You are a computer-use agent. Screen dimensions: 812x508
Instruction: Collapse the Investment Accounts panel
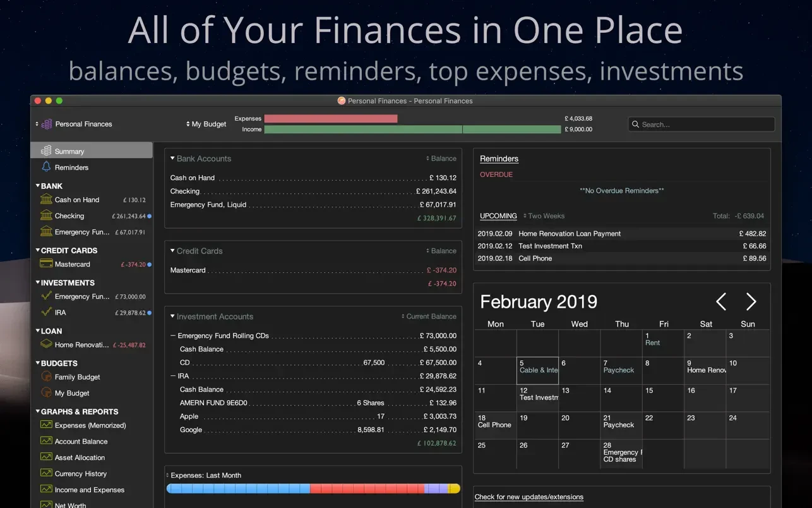[x=172, y=317]
